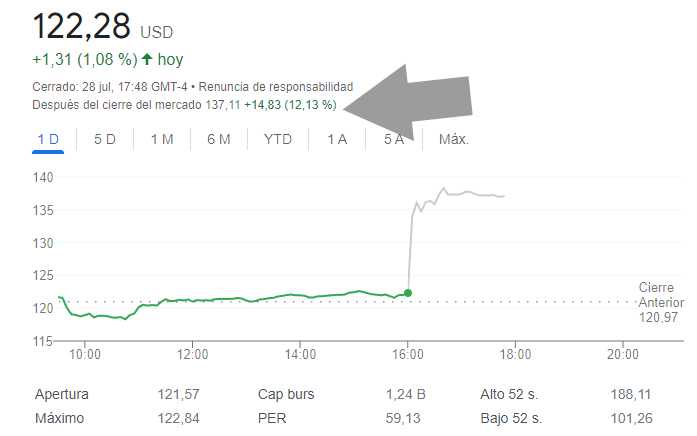Click the 5 A time range tab
Screen dimensions: 697x436
(394, 139)
